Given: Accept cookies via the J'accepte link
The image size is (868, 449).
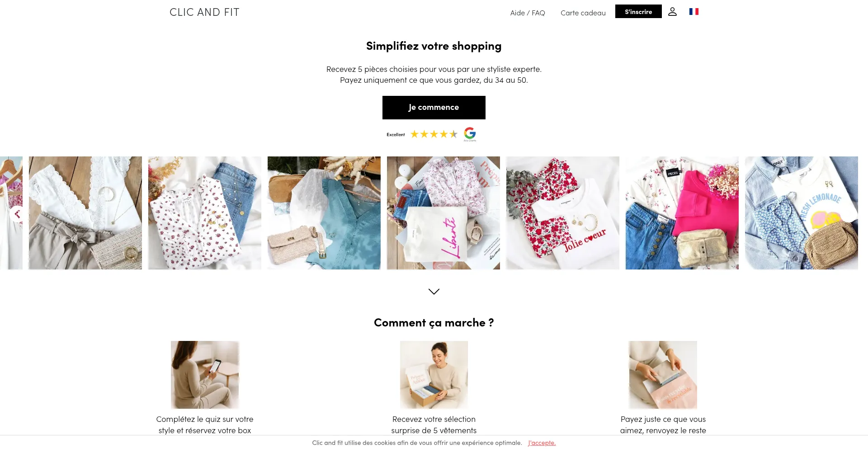Looking at the screenshot, I should click(x=542, y=443).
